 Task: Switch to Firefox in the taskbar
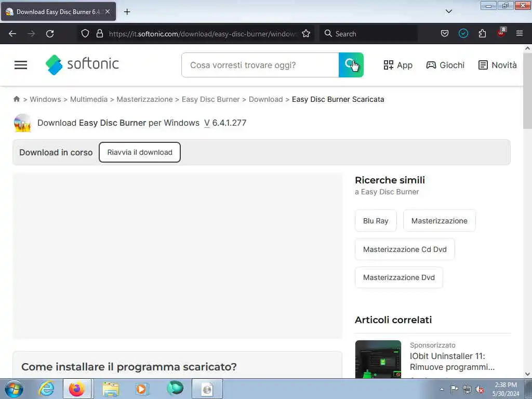(77, 389)
